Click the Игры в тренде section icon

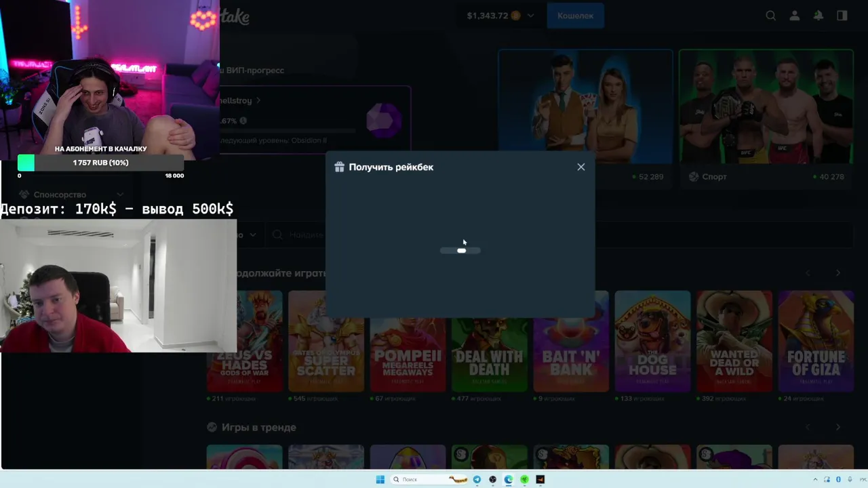tap(212, 428)
